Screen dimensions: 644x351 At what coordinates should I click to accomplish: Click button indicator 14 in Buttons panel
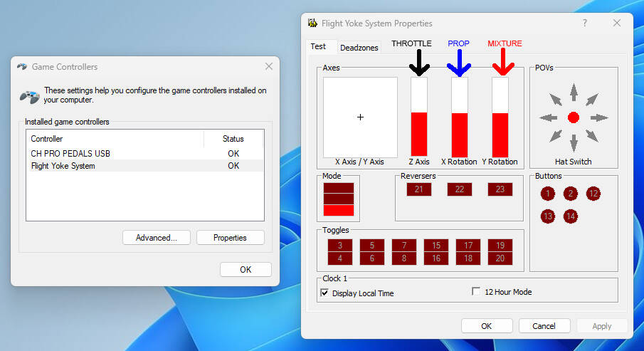point(571,216)
